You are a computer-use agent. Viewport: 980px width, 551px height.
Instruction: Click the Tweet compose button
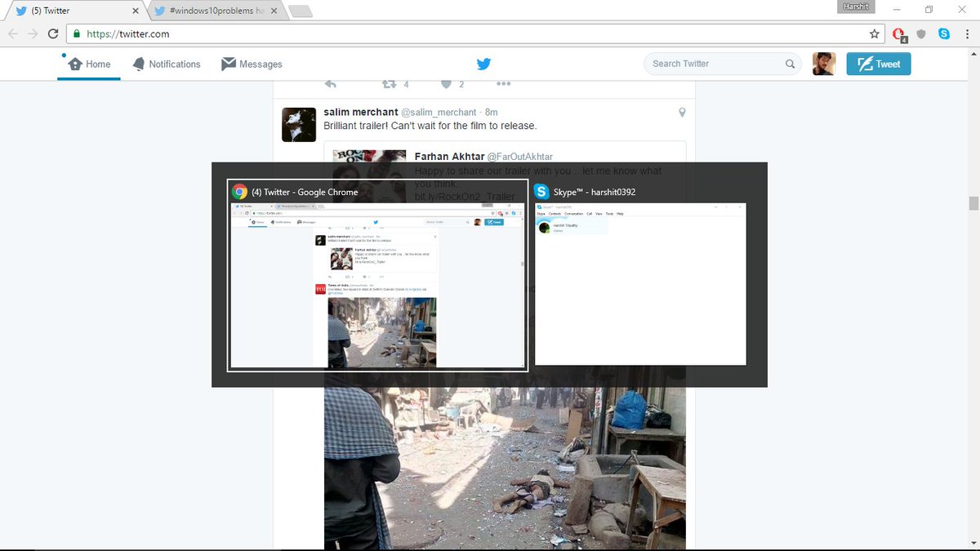pos(878,63)
